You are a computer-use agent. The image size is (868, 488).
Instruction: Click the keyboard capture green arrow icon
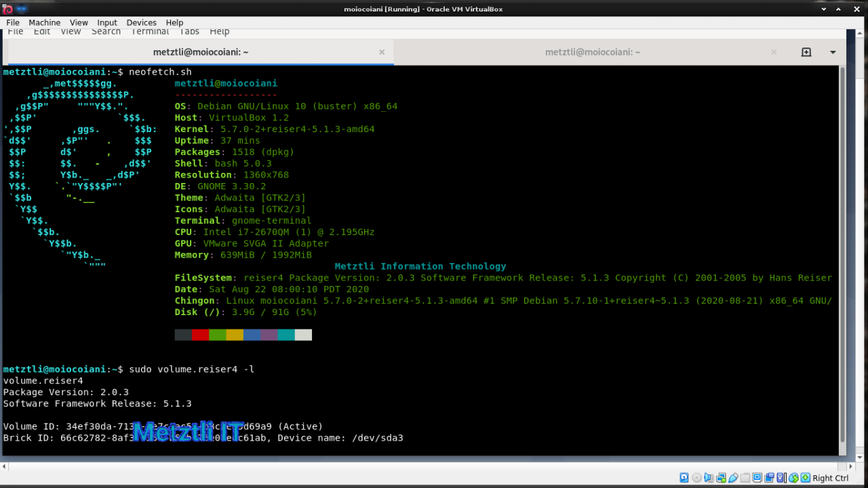pos(806,478)
